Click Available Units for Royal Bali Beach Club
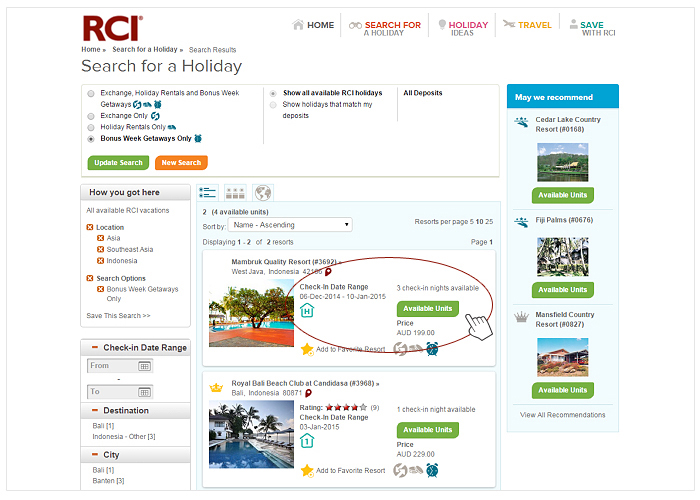This screenshot has height=500, width=700. tap(428, 430)
